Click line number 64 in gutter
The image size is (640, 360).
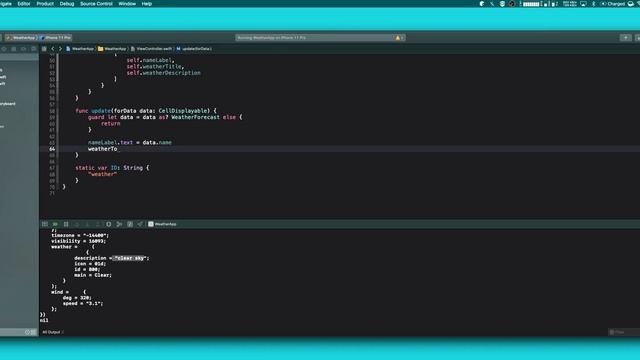(x=52, y=149)
